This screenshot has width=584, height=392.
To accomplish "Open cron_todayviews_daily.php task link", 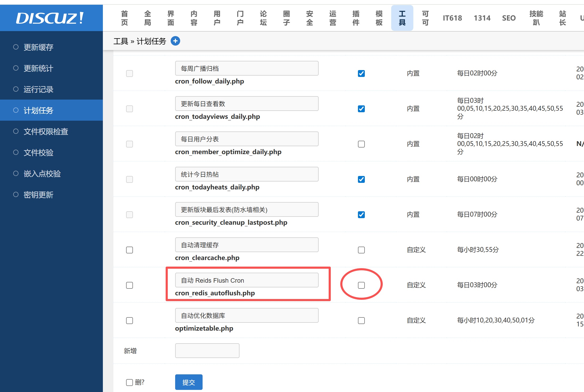I will click(x=217, y=117).
